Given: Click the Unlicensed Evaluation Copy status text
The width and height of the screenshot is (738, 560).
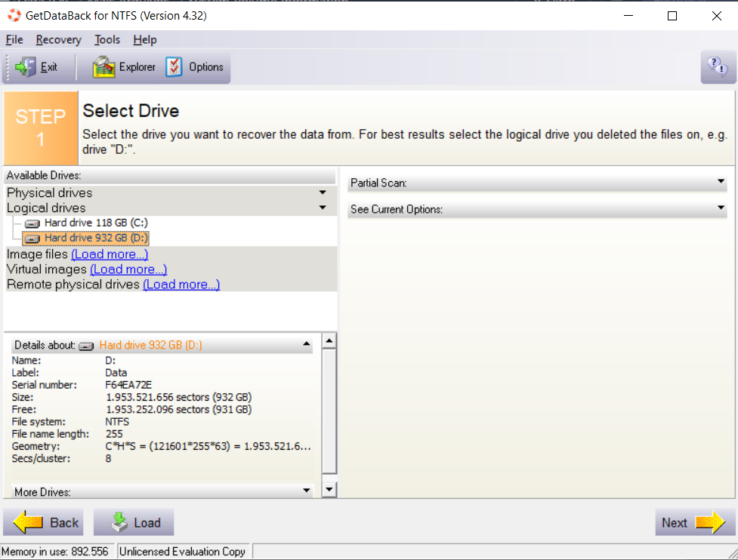Looking at the screenshot, I should [x=182, y=552].
